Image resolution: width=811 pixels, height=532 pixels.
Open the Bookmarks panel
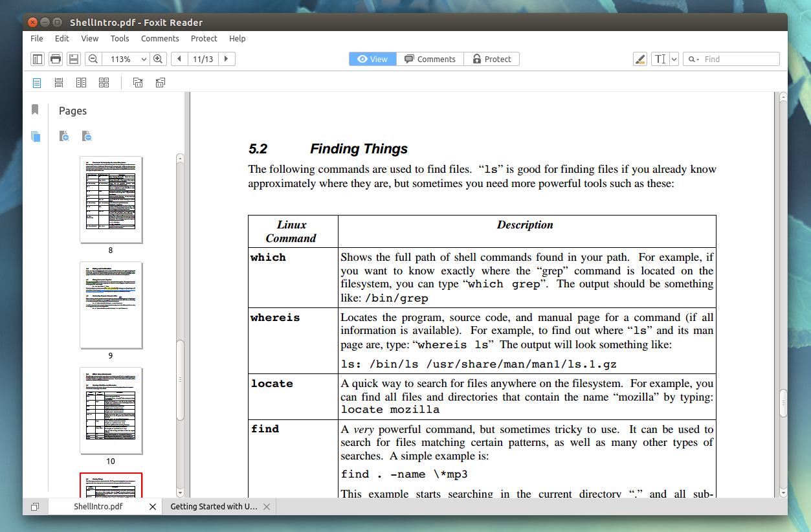coord(35,109)
